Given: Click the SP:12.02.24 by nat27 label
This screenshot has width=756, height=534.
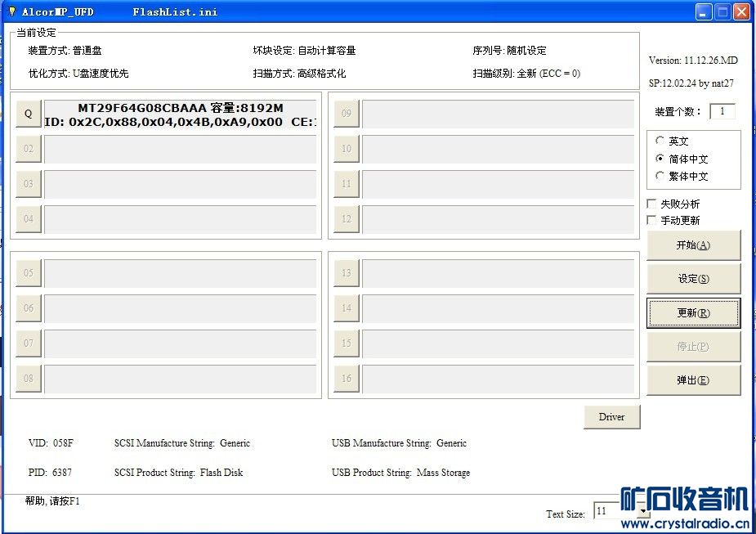Looking at the screenshot, I should tap(691, 83).
